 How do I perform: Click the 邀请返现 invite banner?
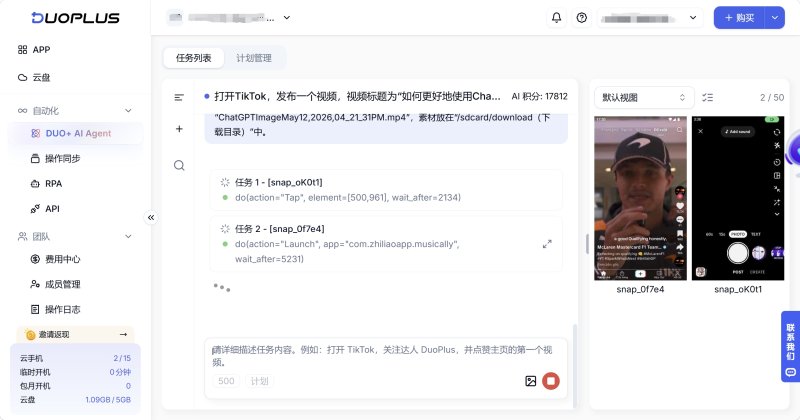pyautogui.click(x=76, y=334)
